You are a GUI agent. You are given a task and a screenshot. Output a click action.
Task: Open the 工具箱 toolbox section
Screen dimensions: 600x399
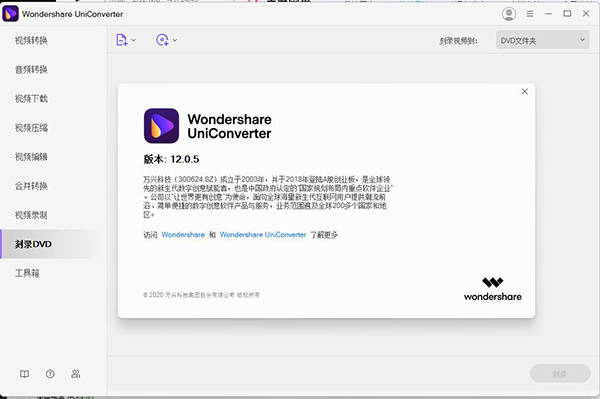coord(27,273)
